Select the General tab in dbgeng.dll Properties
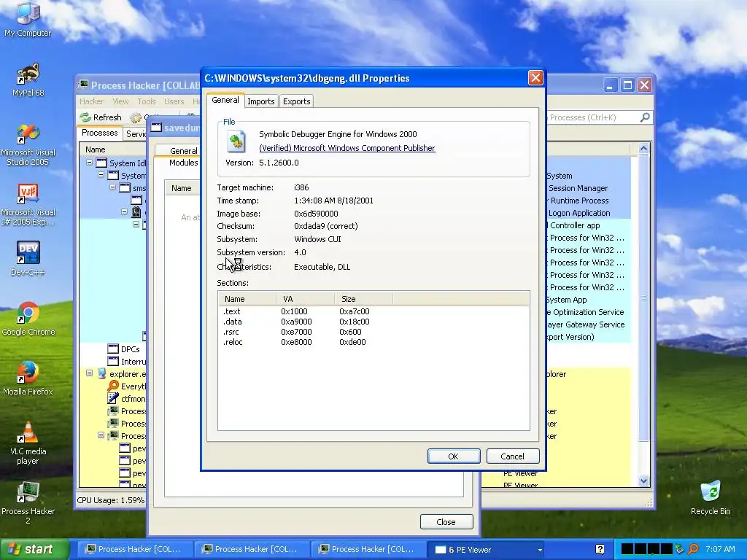This screenshot has height=560, width=747. tap(225, 100)
